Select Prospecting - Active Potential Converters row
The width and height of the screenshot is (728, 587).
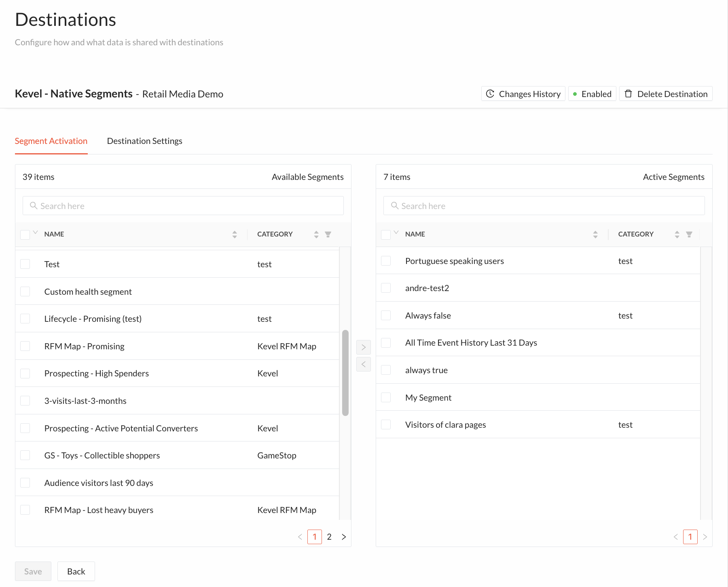click(177, 428)
